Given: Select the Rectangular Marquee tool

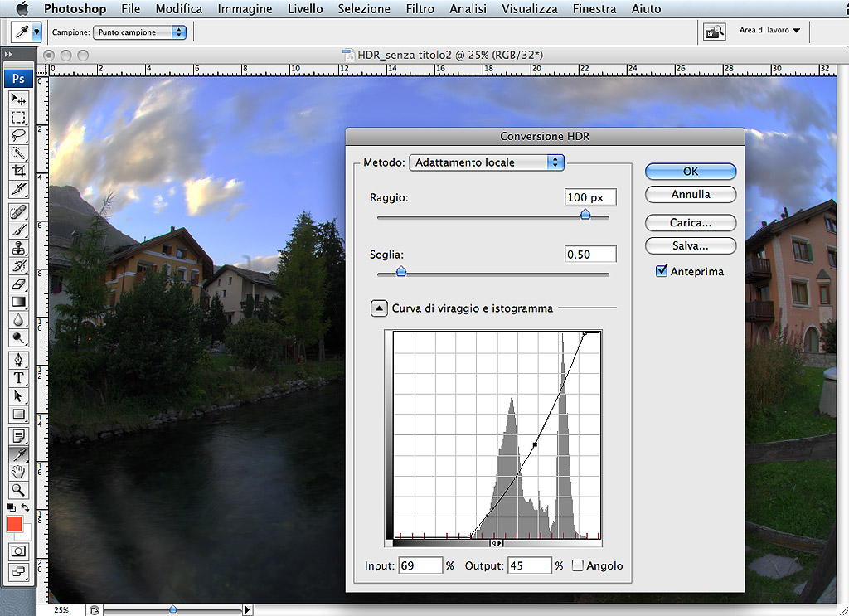Looking at the screenshot, I should 18,118.
